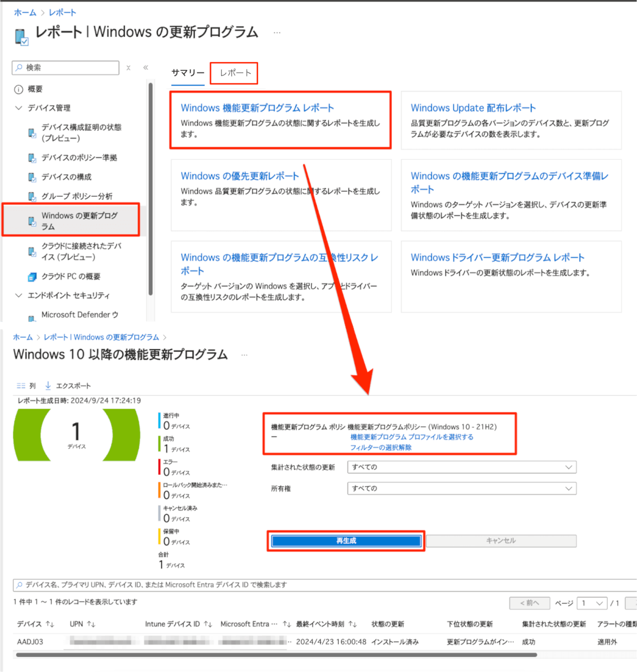The height and width of the screenshot is (672, 637).
Task: Collapse the デバイス管理 tree section
Action: click(19, 108)
